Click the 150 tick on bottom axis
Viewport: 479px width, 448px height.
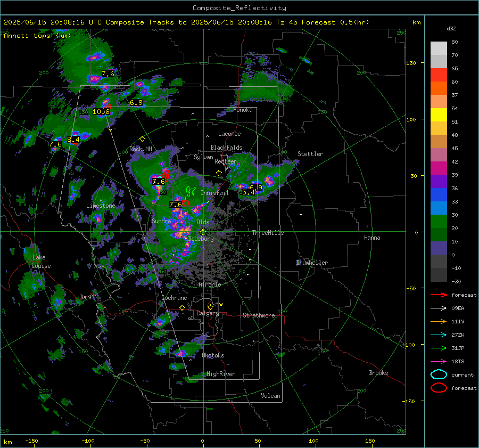370,441
